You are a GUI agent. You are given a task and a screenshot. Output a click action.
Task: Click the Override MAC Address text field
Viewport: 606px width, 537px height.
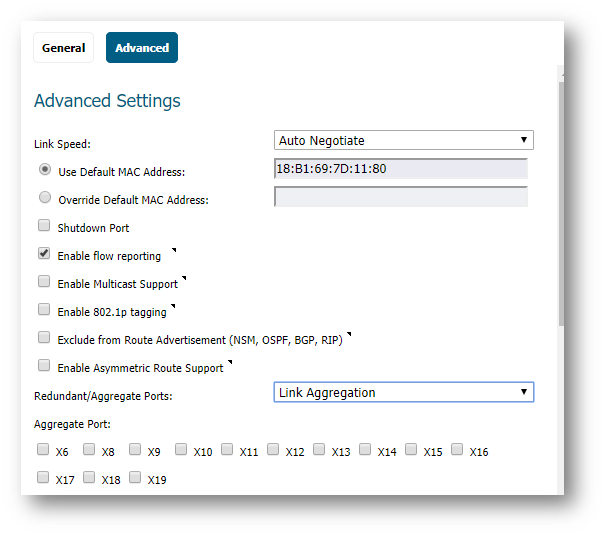point(401,197)
